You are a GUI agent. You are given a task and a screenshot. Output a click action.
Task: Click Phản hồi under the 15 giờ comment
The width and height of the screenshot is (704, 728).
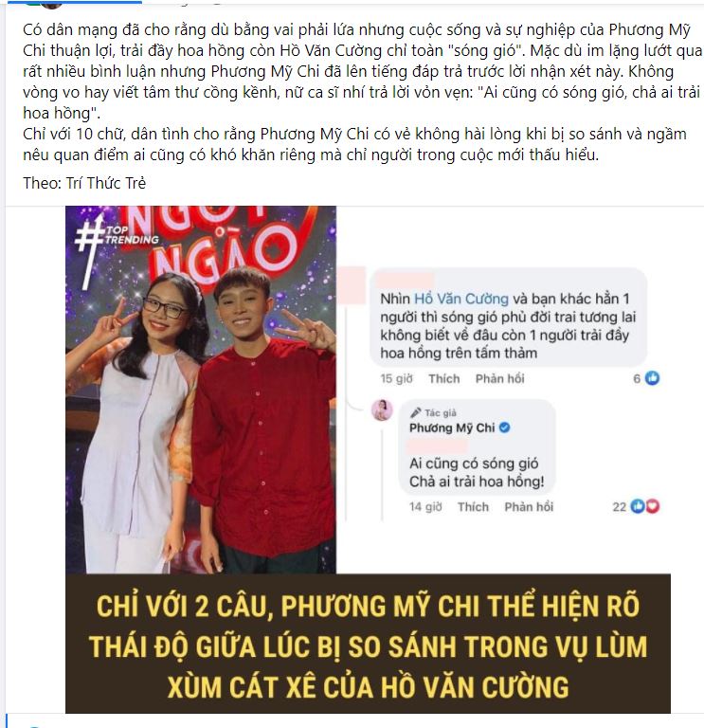pyautogui.click(x=499, y=379)
